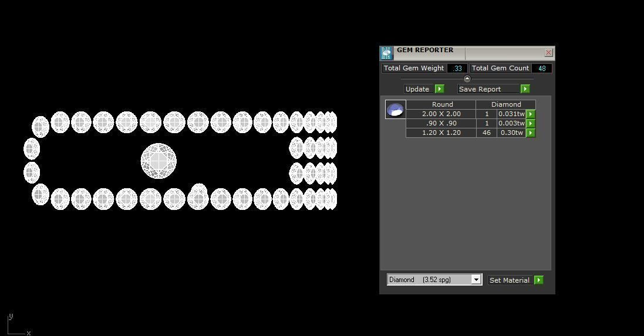Click the Round column header
Screen dimensions: 644x336
[x=441, y=104]
